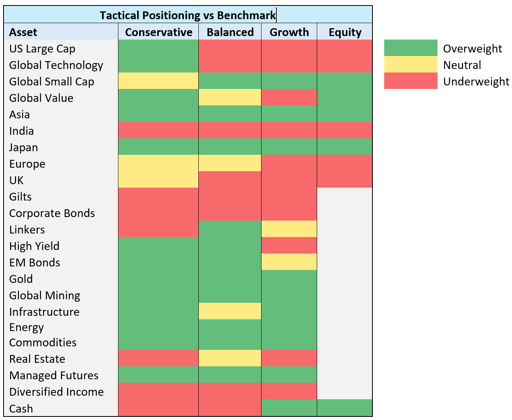Select the Balanced column header
Image resolution: width=512 pixels, height=420 pixels.
(x=230, y=32)
